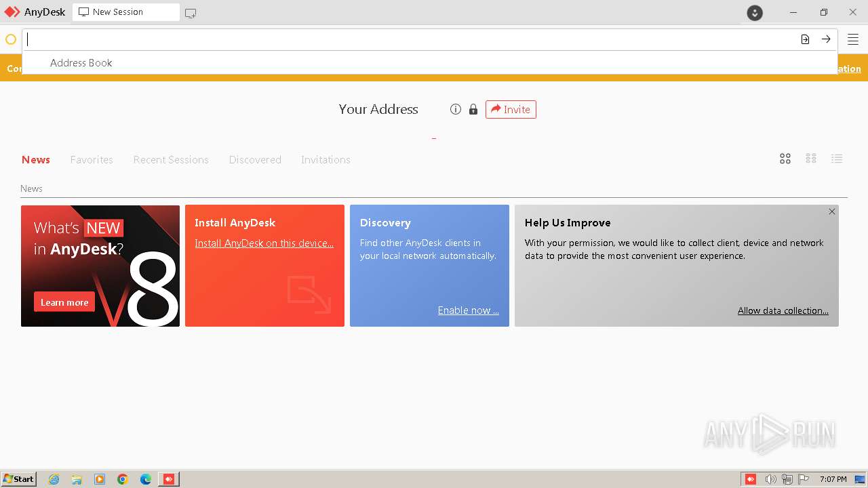The image size is (868, 488).
Task: Open a new session tab icon
Action: tap(191, 13)
